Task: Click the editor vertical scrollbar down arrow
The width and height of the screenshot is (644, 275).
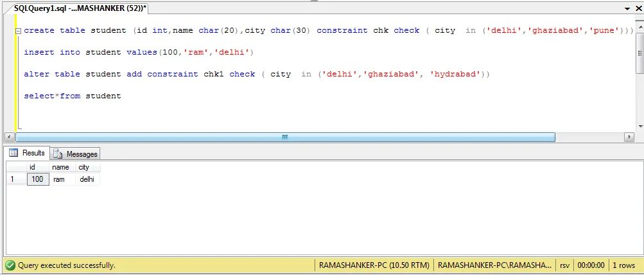Action: [641, 127]
